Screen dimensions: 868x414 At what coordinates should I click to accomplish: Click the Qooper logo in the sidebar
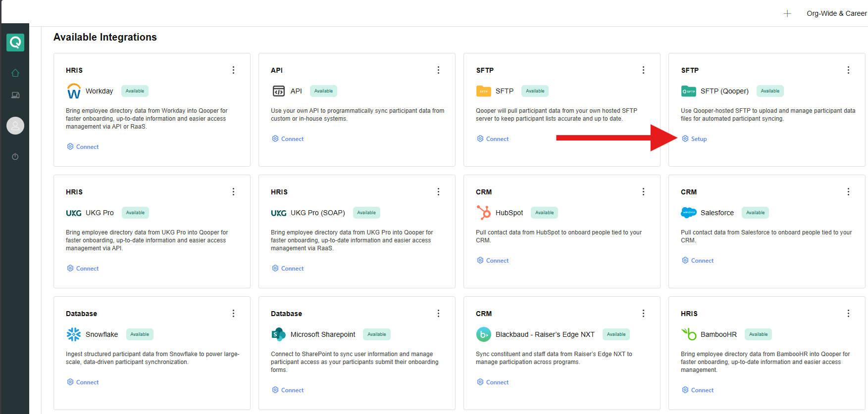15,43
